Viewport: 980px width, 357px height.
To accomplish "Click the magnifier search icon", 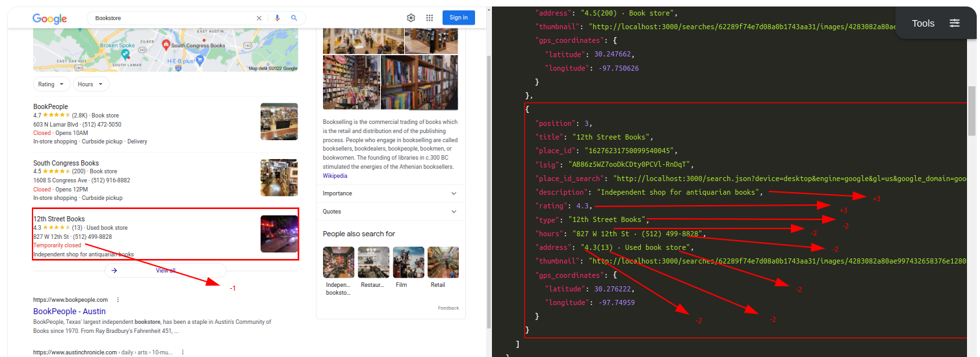I will coord(294,18).
